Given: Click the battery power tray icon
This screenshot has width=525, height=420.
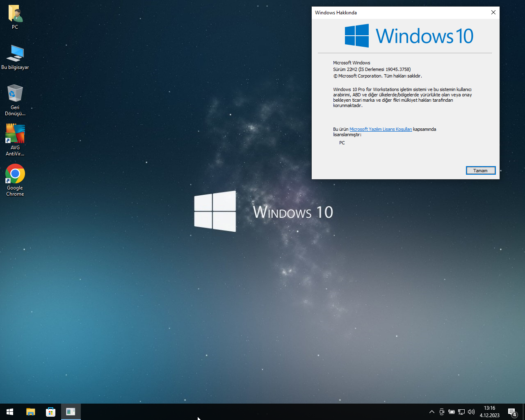Looking at the screenshot, I should pos(452,412).
